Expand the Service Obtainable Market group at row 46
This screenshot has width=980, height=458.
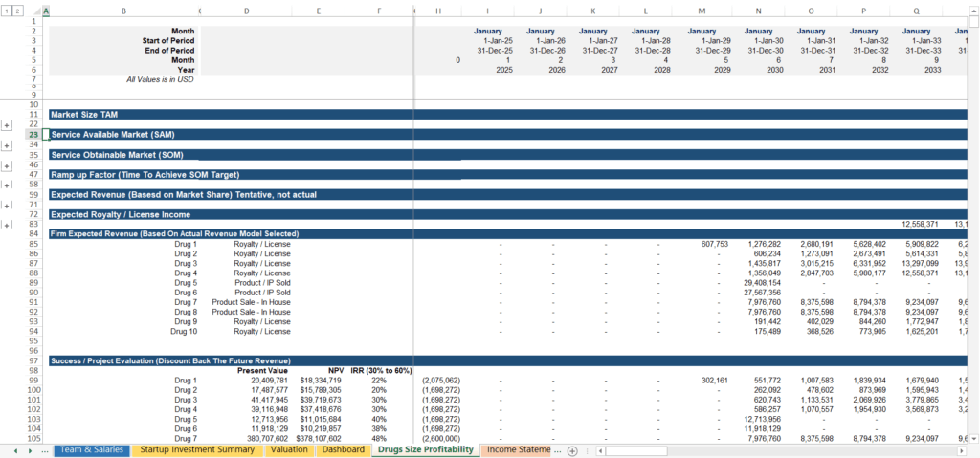coord(8,164)
